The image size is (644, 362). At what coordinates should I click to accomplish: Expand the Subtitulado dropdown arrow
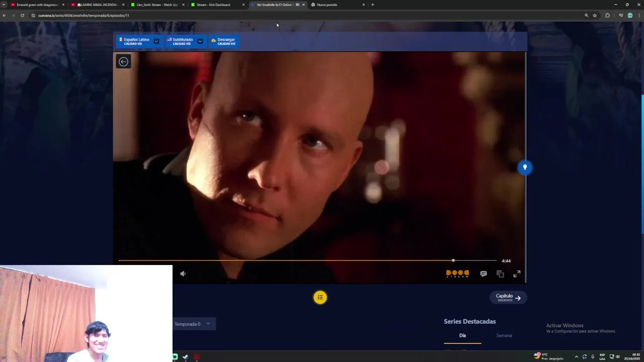tap(200, 41)
